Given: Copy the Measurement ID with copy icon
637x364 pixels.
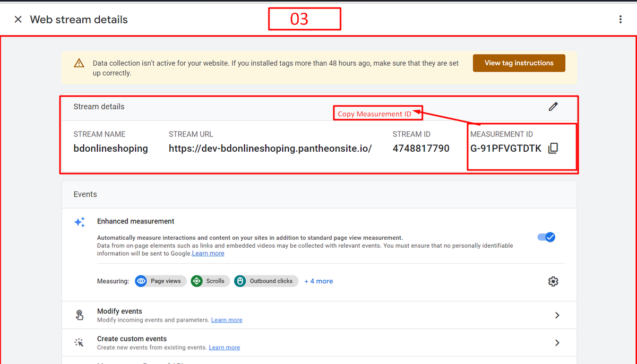Looking at the screenshot, I should (553, 149).
